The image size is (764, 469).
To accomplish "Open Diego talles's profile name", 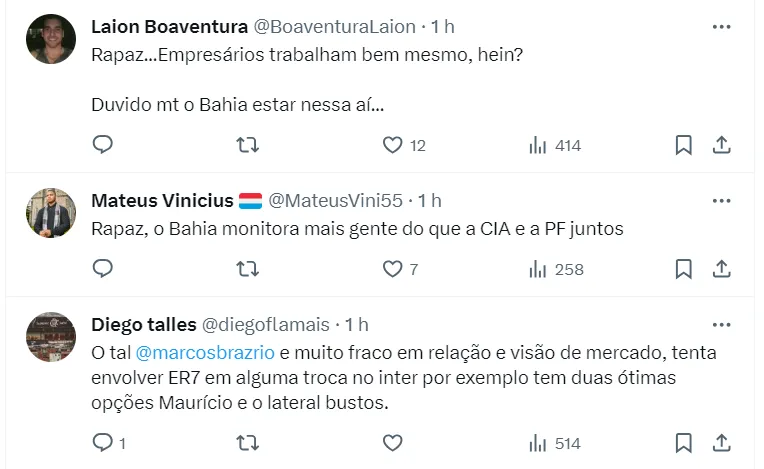I will (143, 324).
